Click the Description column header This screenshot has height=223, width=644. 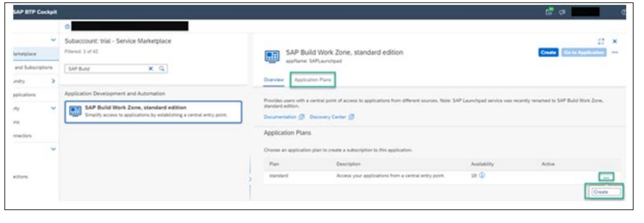[348, 164]
